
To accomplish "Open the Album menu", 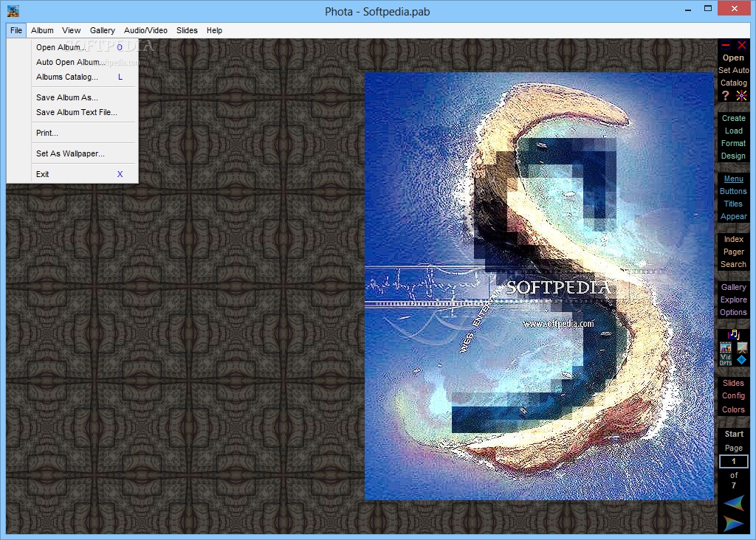I will coord(42,30).
